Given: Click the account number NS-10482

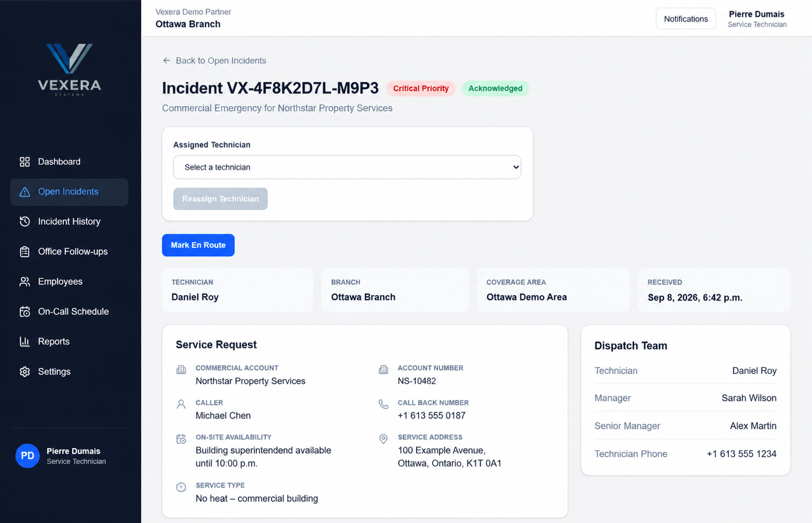Looking at the screenshot, I should pos(417,381).
